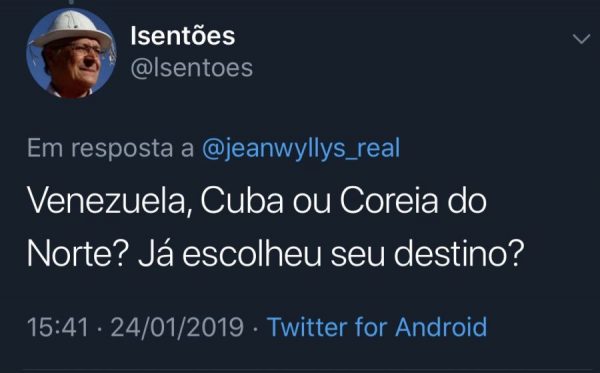Click the white hard hat in avatar
The height and width of the screenshot is (373, 600).
pos(72,29)
